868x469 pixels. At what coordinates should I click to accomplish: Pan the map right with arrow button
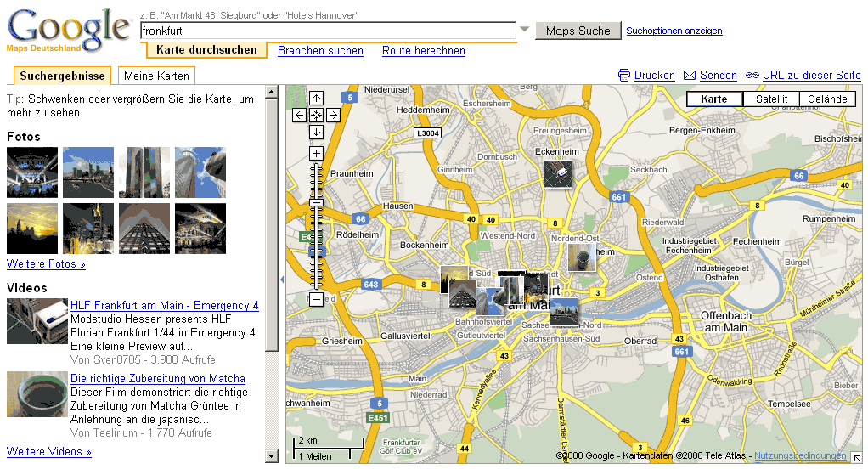pyautogui.click(x=333, y=116)
